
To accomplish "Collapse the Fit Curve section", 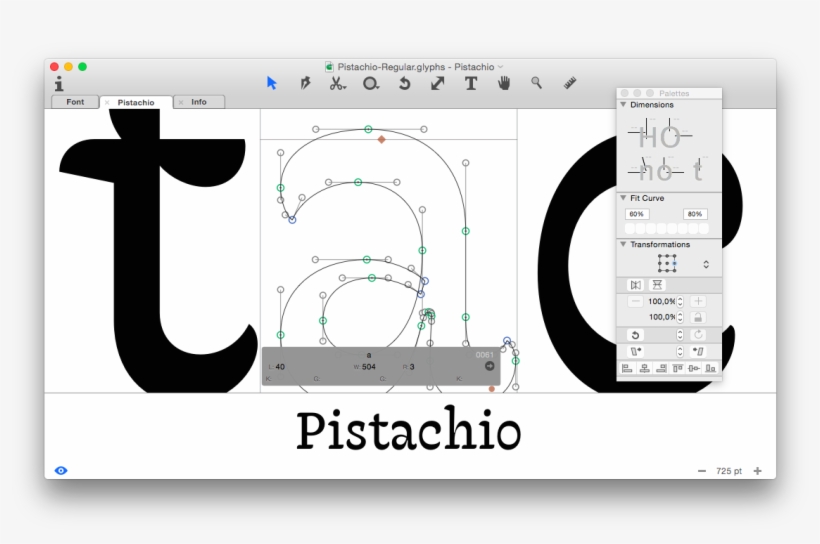I will click(x=624, y=198).
